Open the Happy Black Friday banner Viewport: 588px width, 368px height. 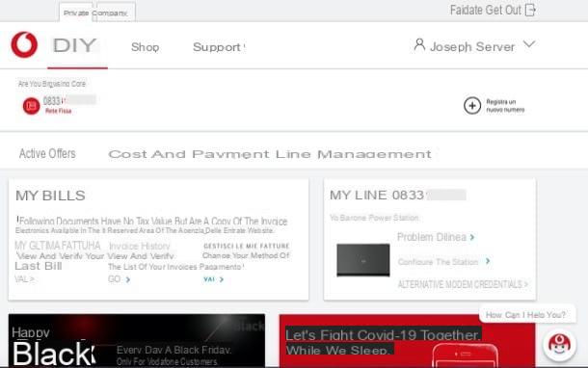point(137,340)
